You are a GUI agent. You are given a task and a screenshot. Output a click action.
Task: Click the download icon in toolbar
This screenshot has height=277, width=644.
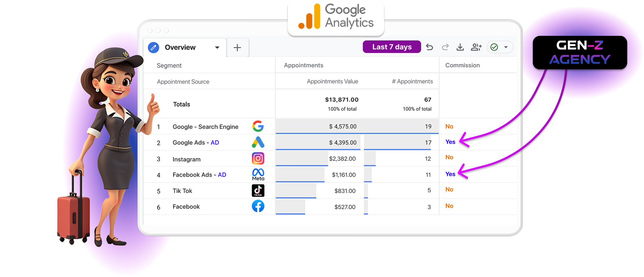(x=460, y=47)
